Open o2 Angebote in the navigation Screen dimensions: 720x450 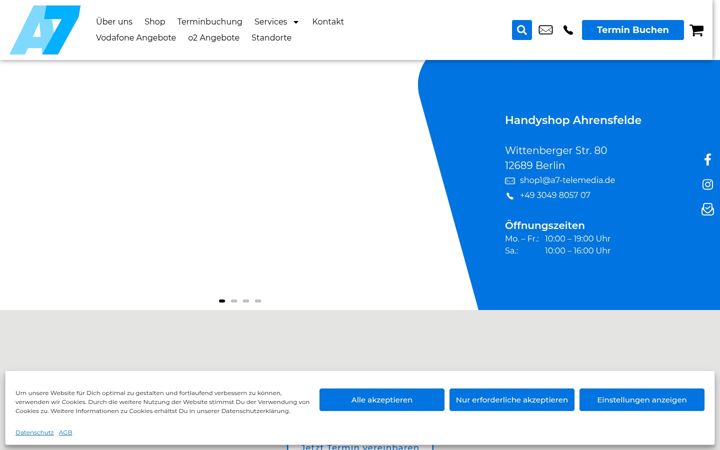click(x=214, y=38)
